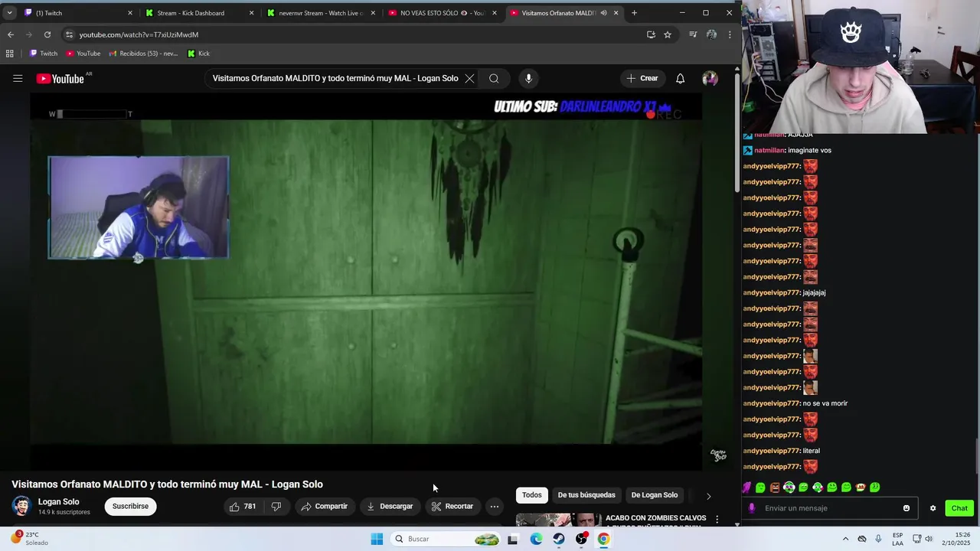Go forward one page in Chrome

pyautogui.click(x=29, y=34)
